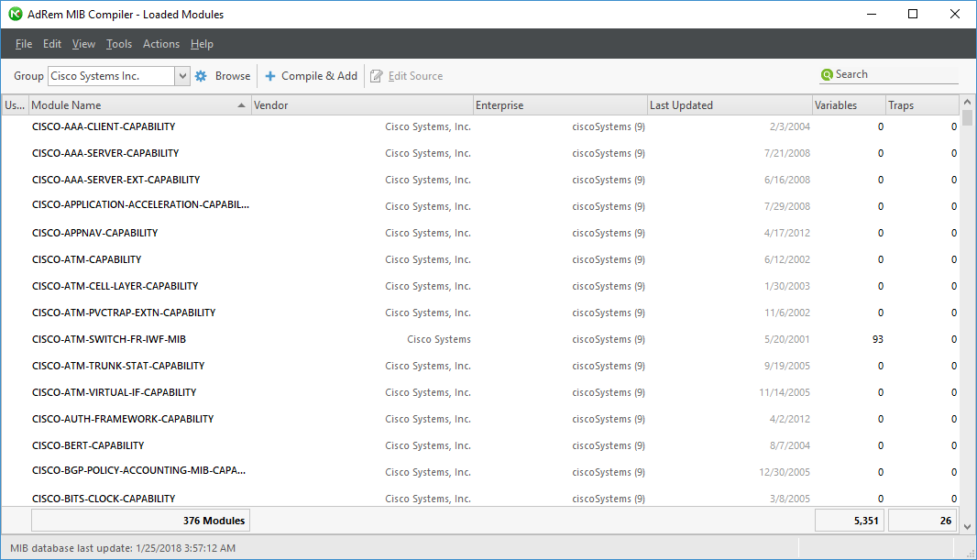Click the 93 variables value
The image size is (977, 560).
click(877, 339)
